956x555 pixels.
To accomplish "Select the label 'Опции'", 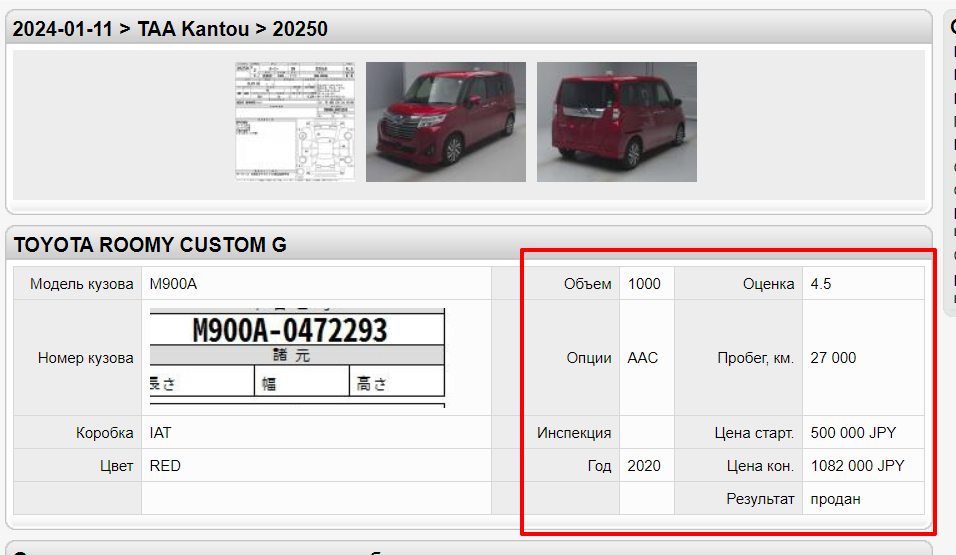I will coord(588,357).
